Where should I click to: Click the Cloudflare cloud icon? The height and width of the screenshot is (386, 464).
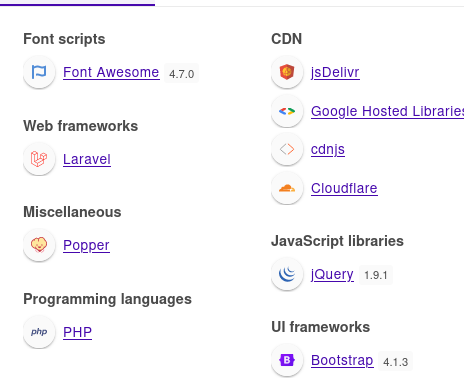click(287, 188)
